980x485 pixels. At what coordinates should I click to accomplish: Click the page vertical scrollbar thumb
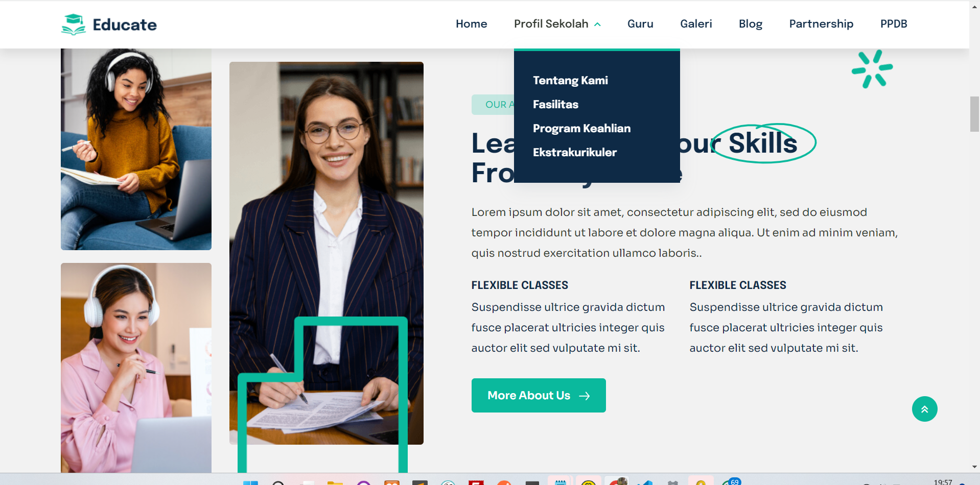click(974, 114)
